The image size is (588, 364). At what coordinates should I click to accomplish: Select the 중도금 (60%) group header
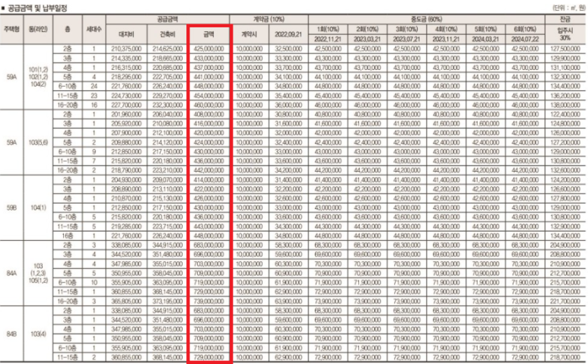click(427, 20)
